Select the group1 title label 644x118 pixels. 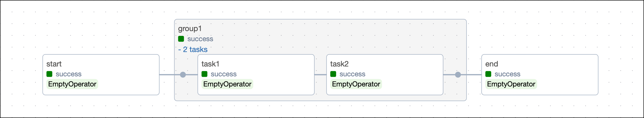[190, 29]
